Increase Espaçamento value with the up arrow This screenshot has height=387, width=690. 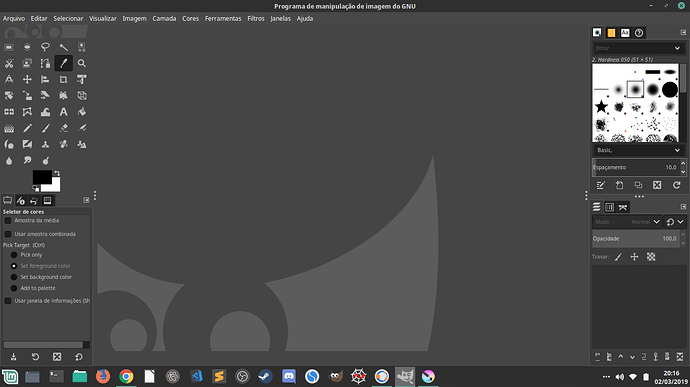tap(683, 164)
